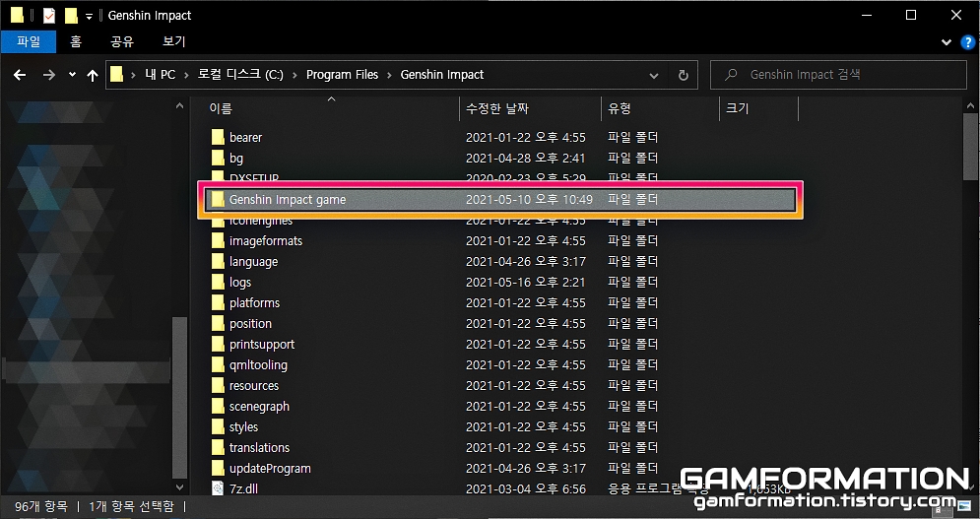Click the Genshin Impact search field
This screenshot has height=519, width=980.
point(838,75)
